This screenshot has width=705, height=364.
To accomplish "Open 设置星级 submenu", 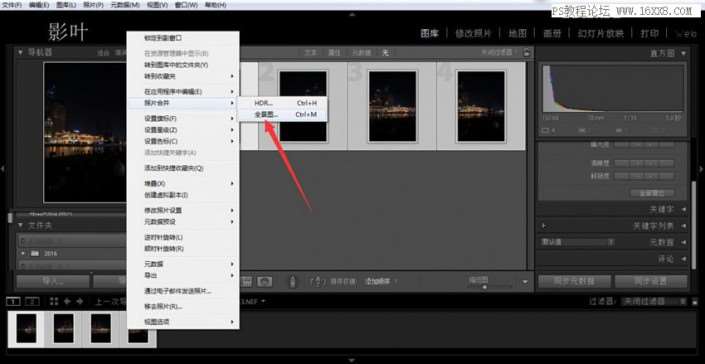I will [183, 129].
